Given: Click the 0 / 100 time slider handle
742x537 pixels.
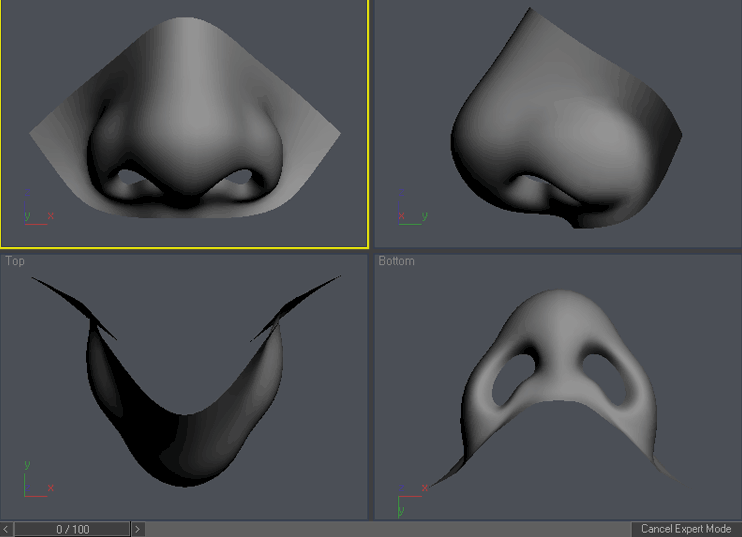Looking at the screenshot, I should click(72, 529).
